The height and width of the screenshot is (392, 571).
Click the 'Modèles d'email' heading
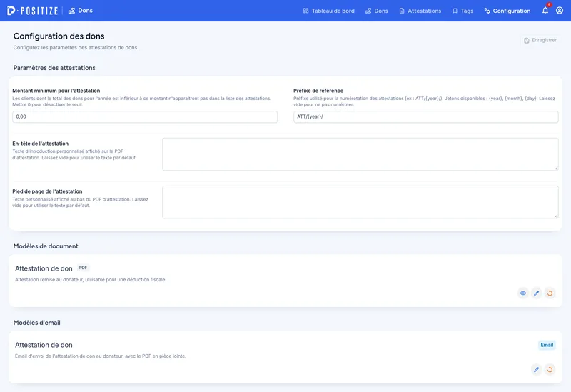pos(37,323)
